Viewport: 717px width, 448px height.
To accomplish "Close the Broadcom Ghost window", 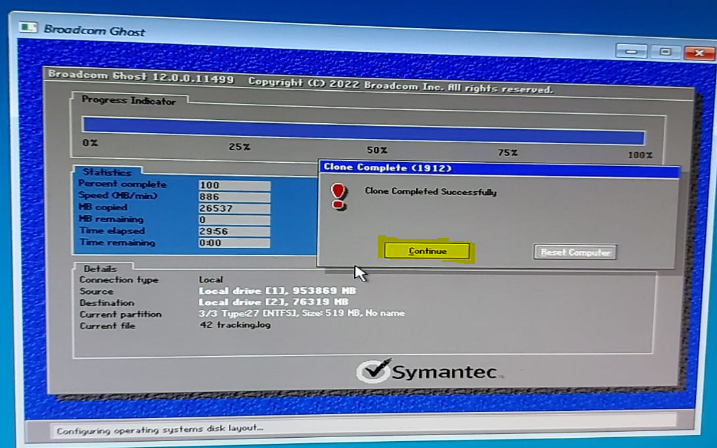I will [x=699, y=53].
